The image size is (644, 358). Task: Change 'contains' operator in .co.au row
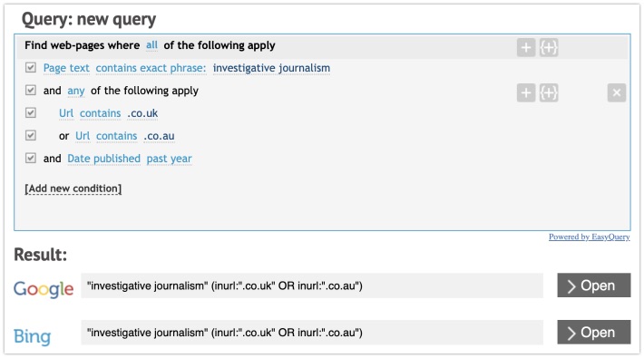coord(117,136)
